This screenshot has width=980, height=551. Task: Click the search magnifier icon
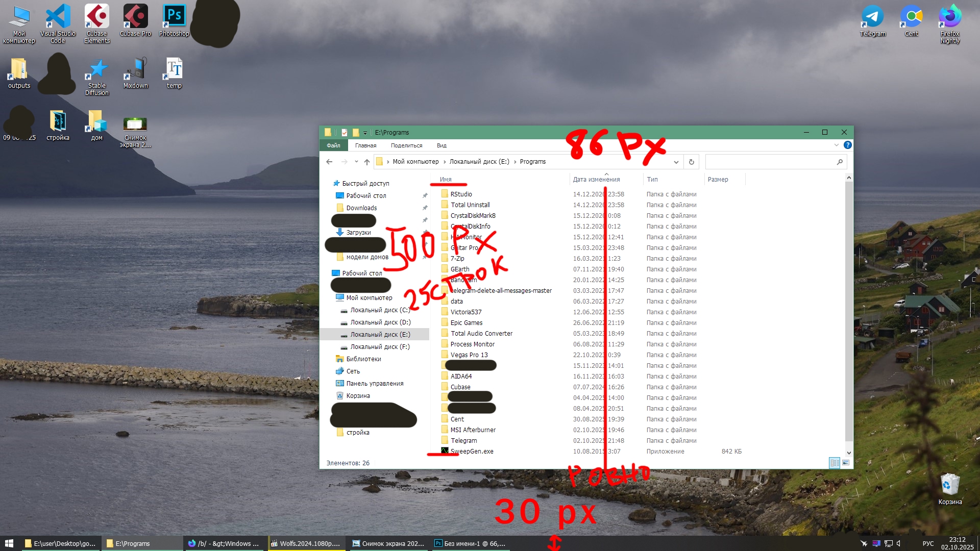[840, 162]
